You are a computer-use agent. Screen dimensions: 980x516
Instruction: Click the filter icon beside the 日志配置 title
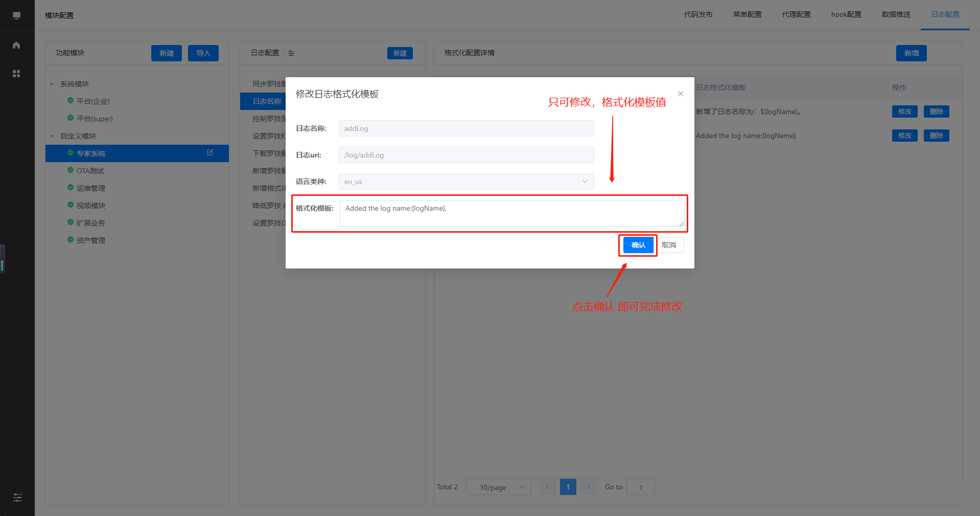[291, 53]
